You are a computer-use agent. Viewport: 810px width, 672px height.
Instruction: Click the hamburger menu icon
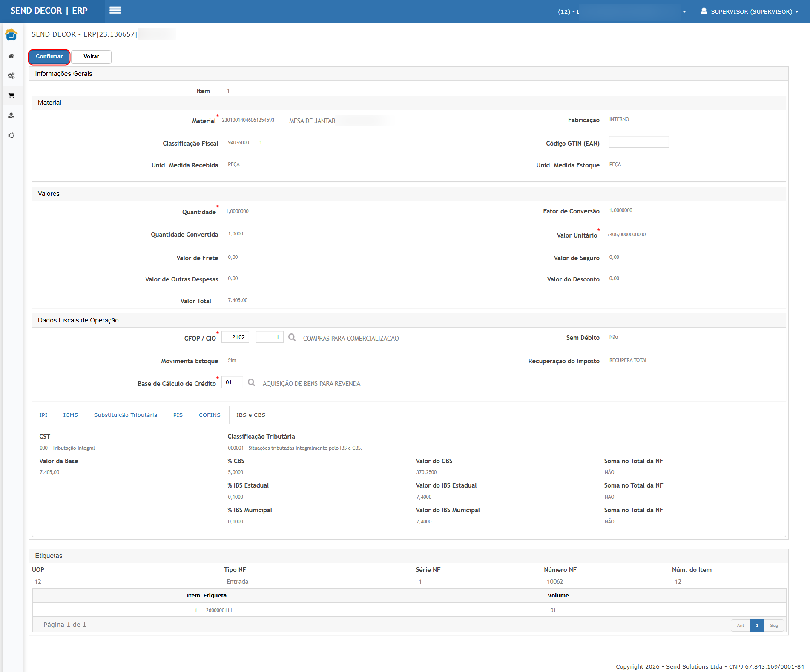point(115,11)
